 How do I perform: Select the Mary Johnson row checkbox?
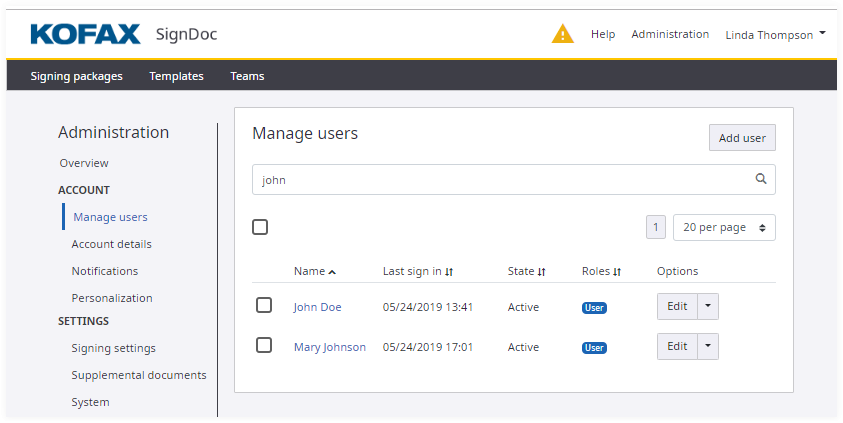[264, 345]
